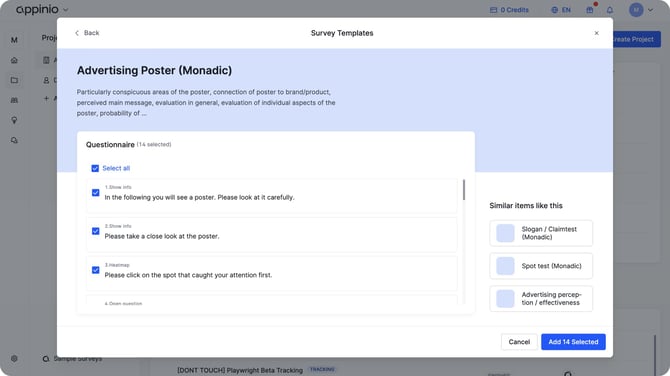The height and width of the screenshot is (376, 670).
Task: Uncheck question 2 take a close look
Action: click(96, 231)
